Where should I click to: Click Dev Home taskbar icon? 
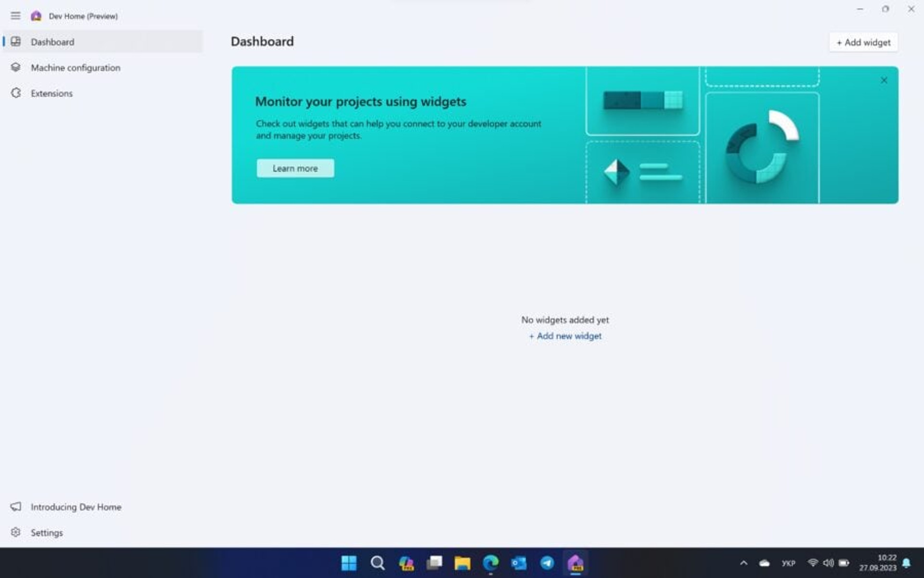click(576, 563)
